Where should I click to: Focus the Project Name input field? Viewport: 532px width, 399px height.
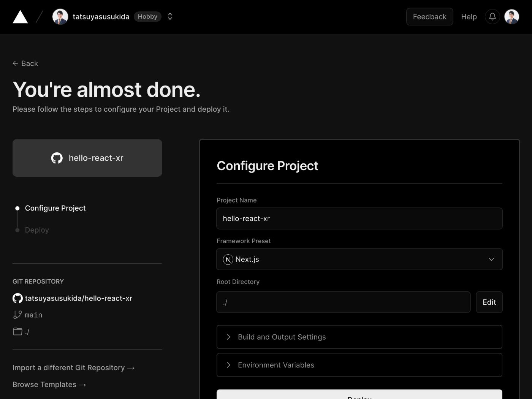pyautogui.click(x=359, y=218)
